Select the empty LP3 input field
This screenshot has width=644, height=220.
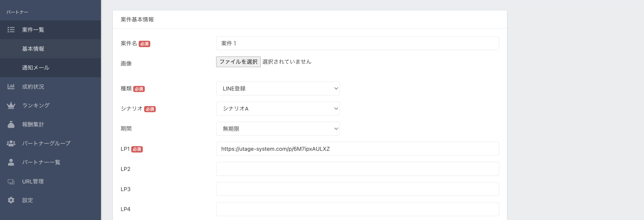coord(357,189)
